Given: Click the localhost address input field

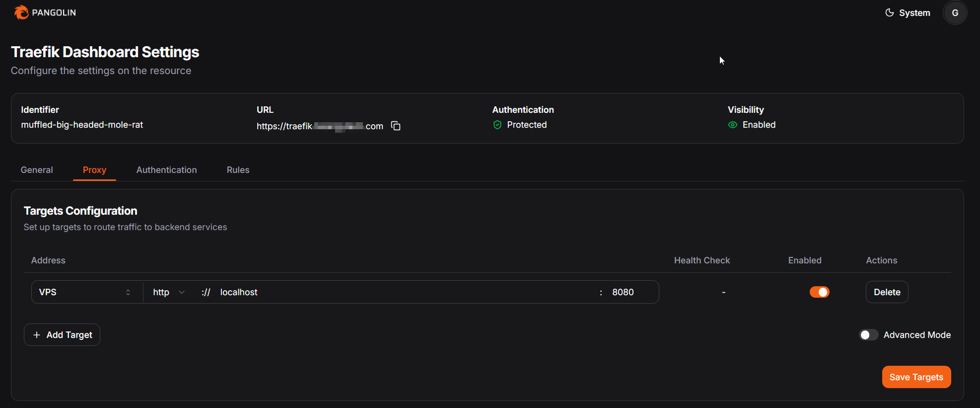Looking at the screenshot, I should [405, 292].
